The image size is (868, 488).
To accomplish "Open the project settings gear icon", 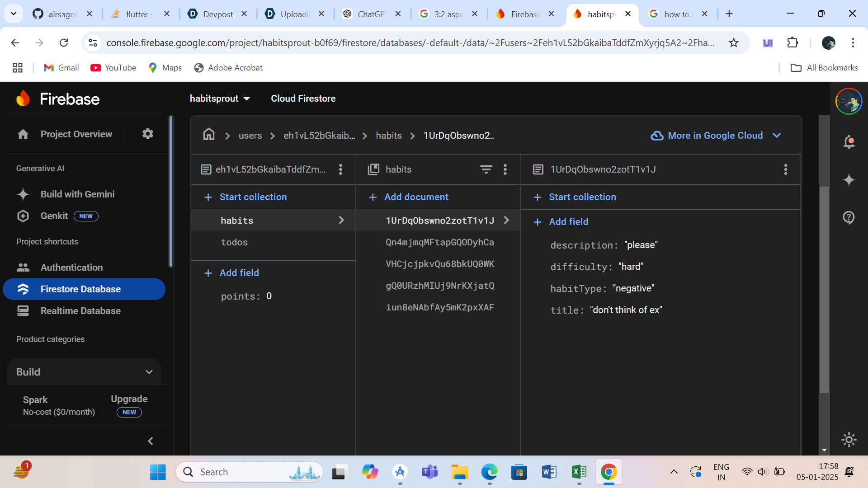I will pos(147,134).
